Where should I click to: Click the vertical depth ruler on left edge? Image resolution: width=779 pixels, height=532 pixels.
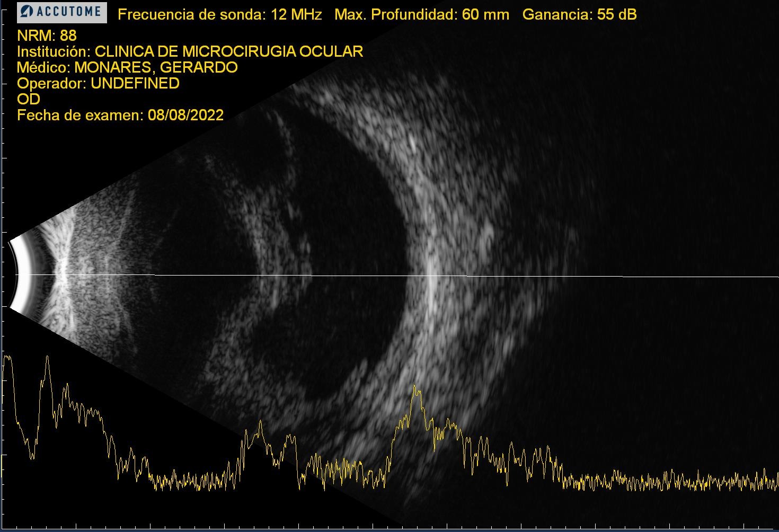(x=2, y=265)
